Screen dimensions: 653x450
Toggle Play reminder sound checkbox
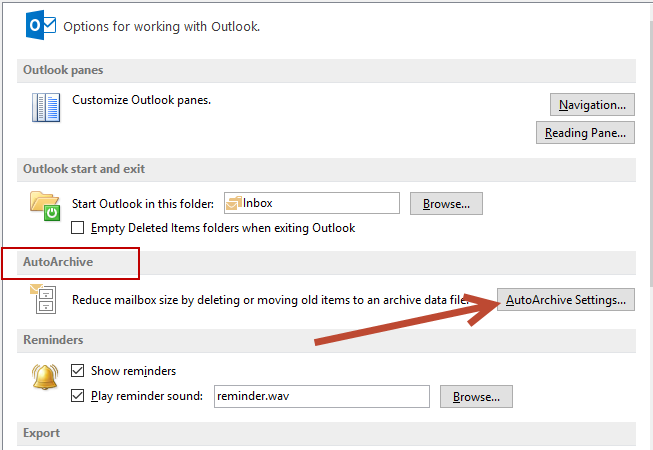pyautogui.click(x=77, y=395)
